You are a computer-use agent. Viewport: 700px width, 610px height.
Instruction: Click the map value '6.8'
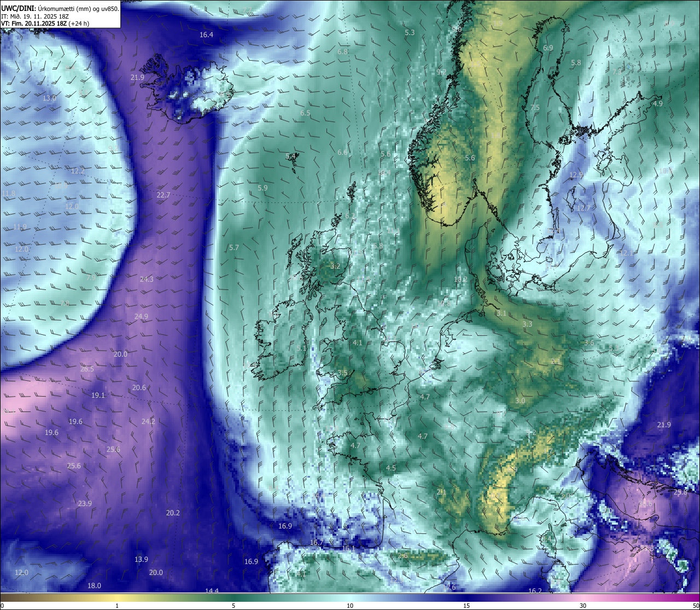[x=343, y=52]
